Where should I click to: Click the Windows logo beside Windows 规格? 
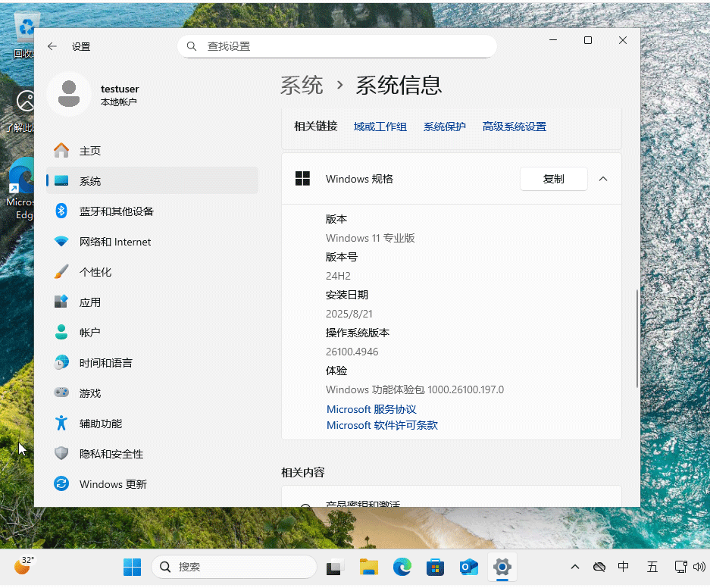pyautogui.click(x=302, y=179)
